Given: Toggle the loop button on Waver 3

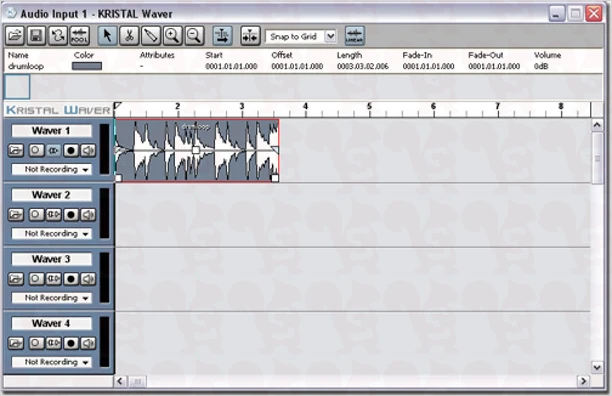Looking at the screenshot, I should click(36, 279).
